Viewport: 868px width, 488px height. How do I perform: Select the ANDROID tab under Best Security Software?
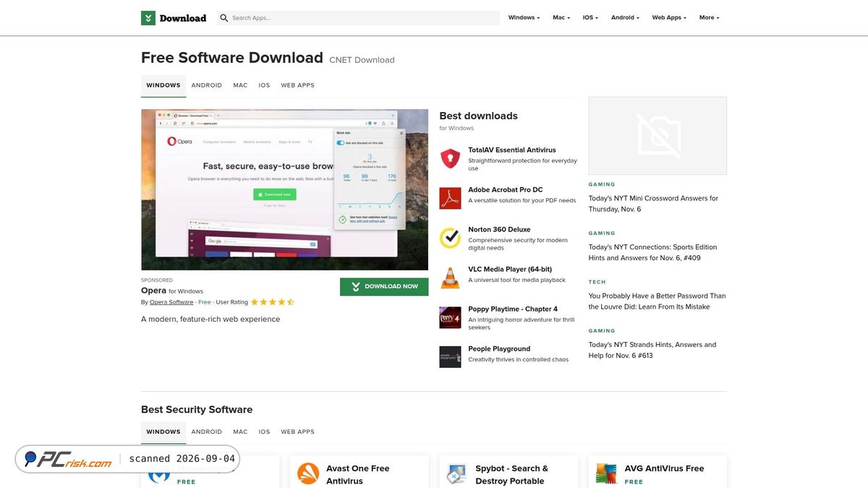[207, 432]
